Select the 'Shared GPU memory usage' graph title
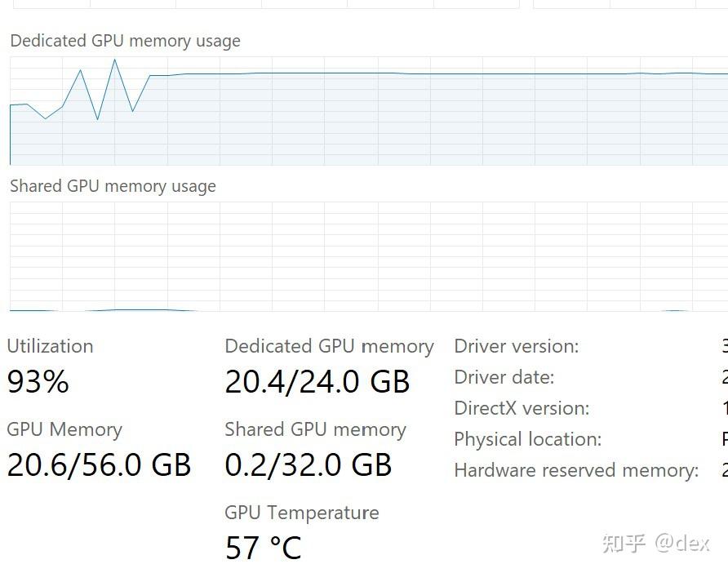Viewport: 728px width, 573px height. [113, 186]
